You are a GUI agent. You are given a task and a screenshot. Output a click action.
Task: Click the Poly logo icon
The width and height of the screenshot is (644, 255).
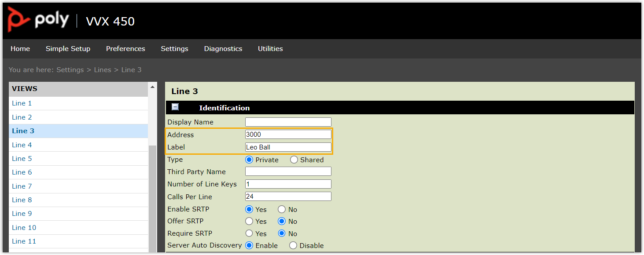pyautogui.click(x=18, y=20)
